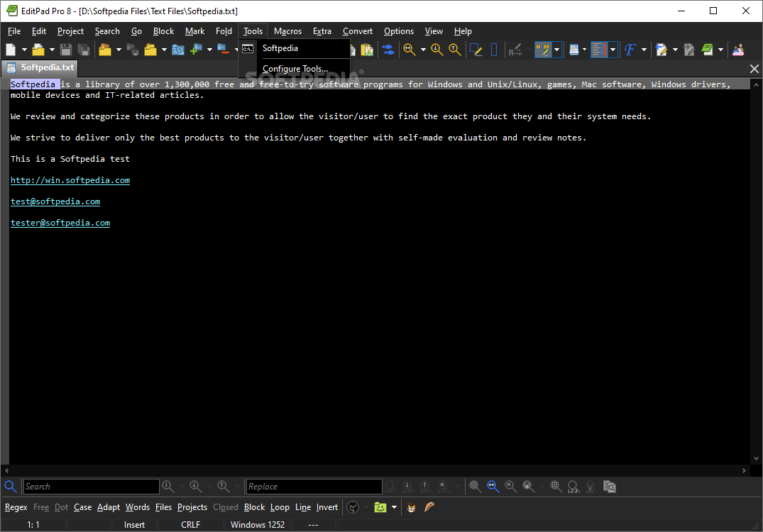Viewport: 763px width, 532px height.
Task: Click the RegexBuddy owl icon
Action: click(x=411, y=507)
